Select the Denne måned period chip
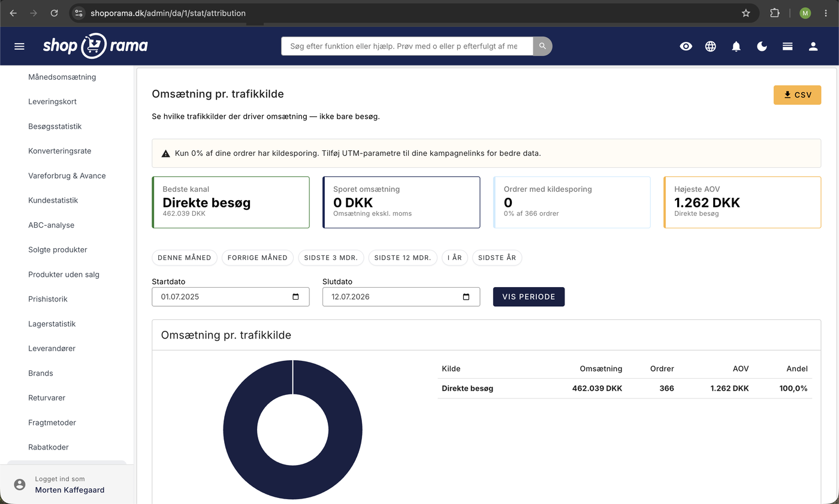This screenshot has width=839, height=504. coord(185,258)
